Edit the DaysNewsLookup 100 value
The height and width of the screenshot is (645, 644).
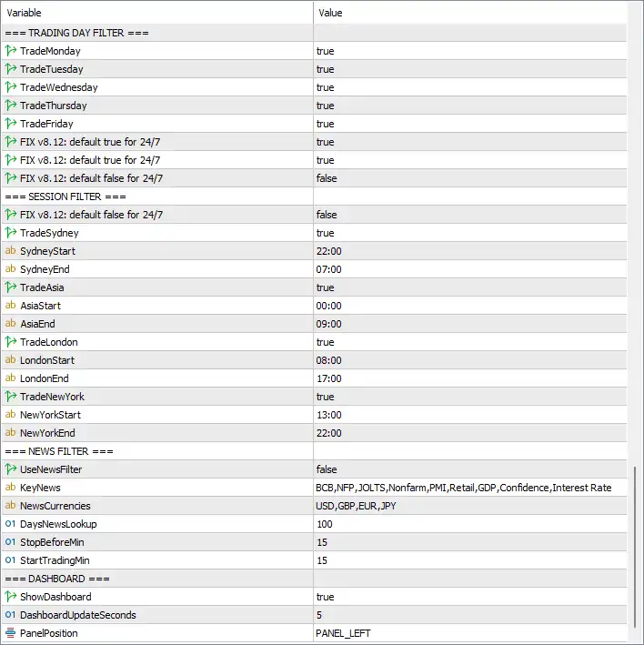470,524
